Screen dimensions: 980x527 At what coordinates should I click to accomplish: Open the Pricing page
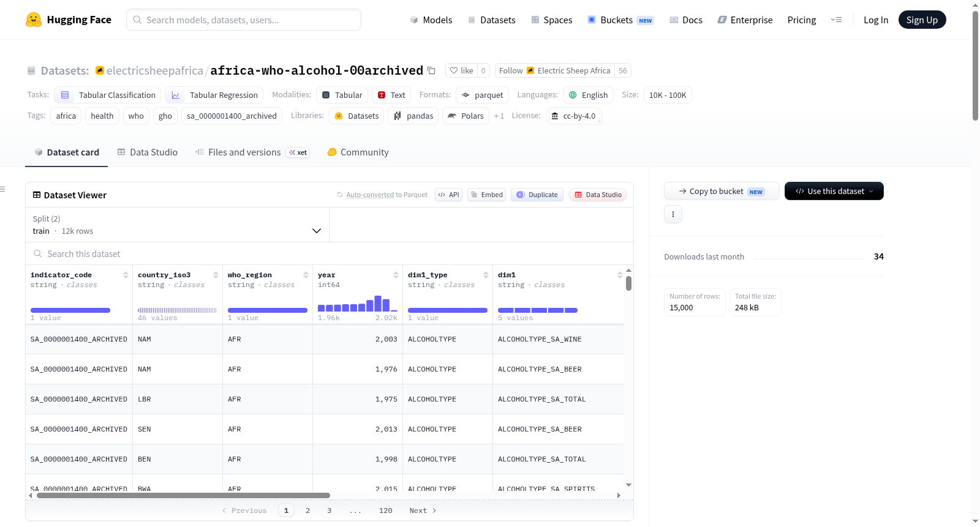[802, 20]
